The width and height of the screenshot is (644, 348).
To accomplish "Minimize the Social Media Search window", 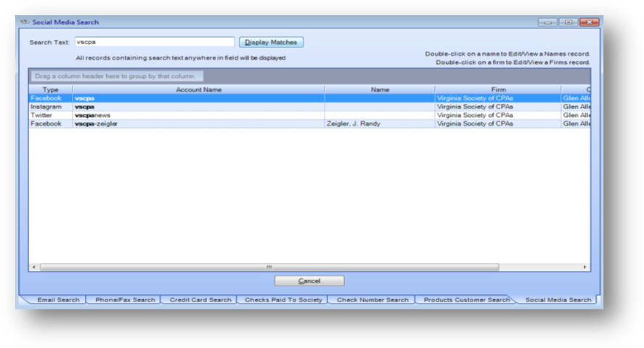I will pyautogui.click(x=547, y=23).
